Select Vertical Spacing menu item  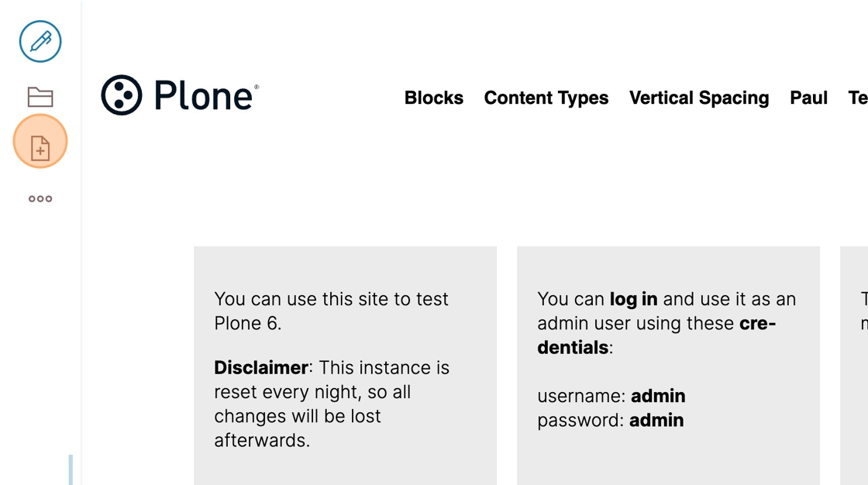[x=698, y=98]
